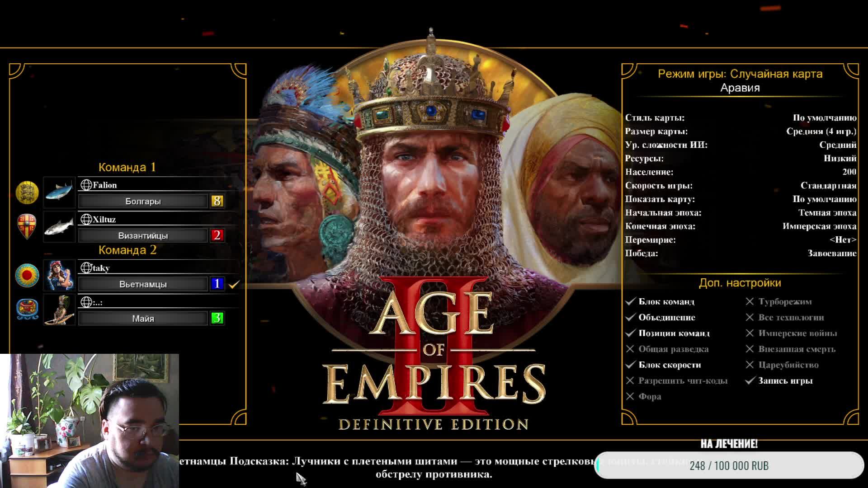Toggle the Блок команд checkbox

[630, 301]
